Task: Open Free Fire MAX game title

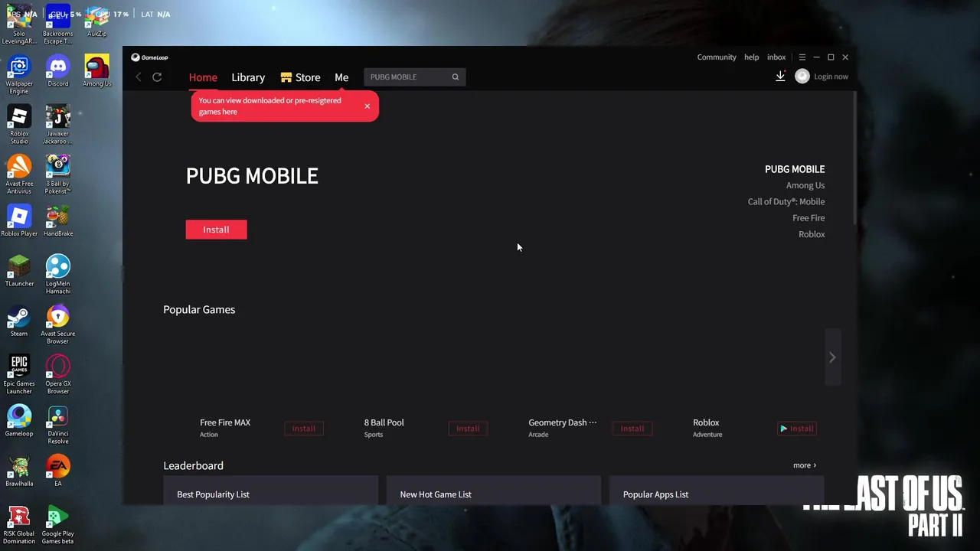Action: tap(225, 422)
